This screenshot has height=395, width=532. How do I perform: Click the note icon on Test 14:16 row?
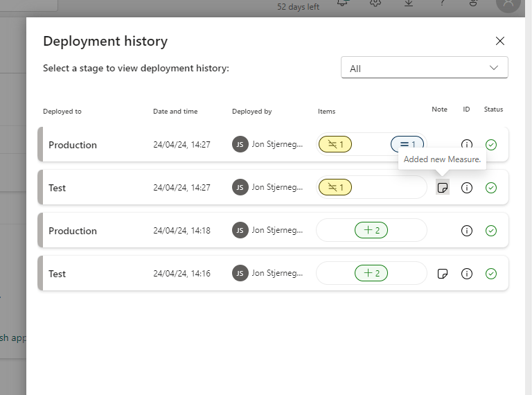[x=443, y=274]
